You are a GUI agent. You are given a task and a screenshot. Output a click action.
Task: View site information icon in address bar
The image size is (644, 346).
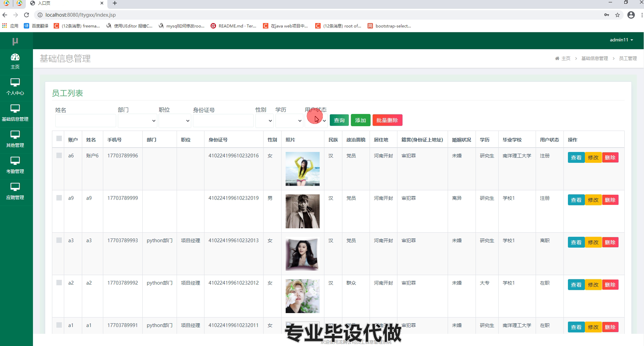40,15
